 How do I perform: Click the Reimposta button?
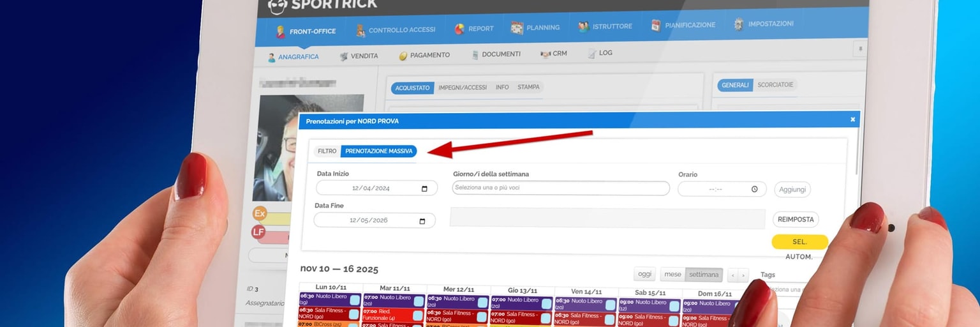point(796,219)
